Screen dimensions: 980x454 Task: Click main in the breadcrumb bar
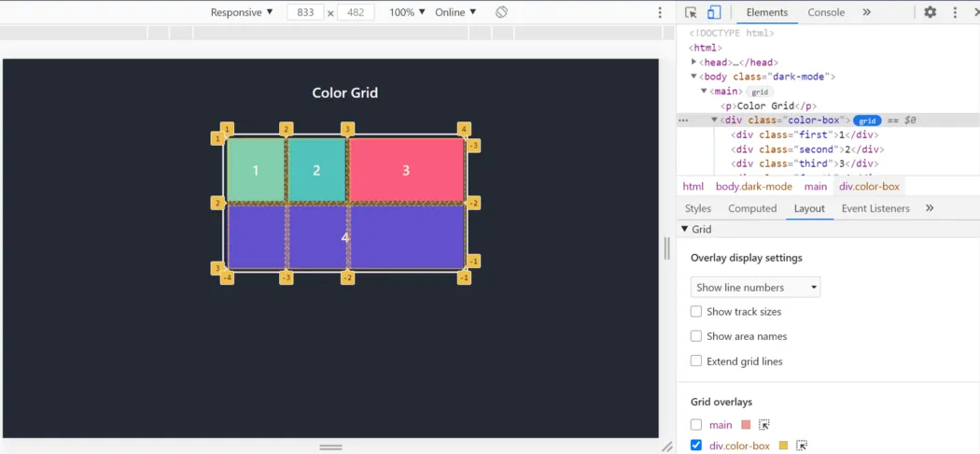pos(816,186)
